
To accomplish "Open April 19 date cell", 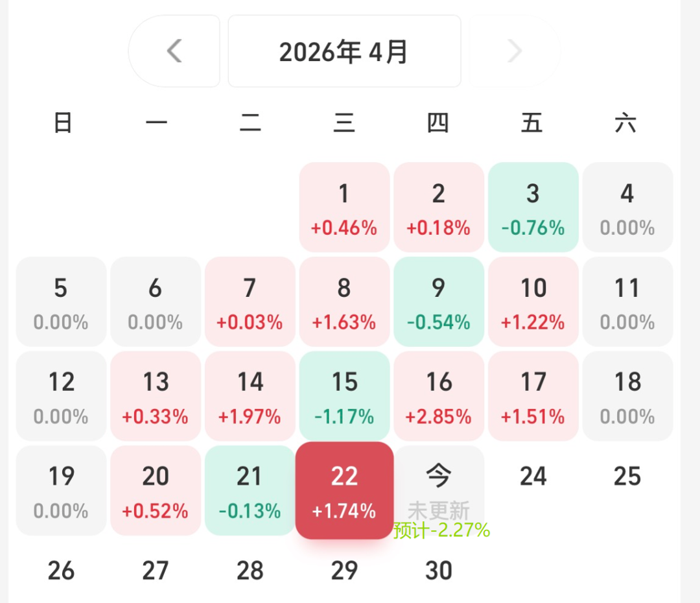I will click(61, 490).
